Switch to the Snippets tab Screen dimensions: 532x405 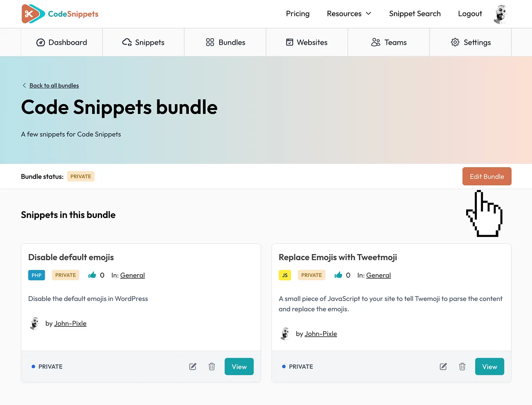[x=143, y=42]
